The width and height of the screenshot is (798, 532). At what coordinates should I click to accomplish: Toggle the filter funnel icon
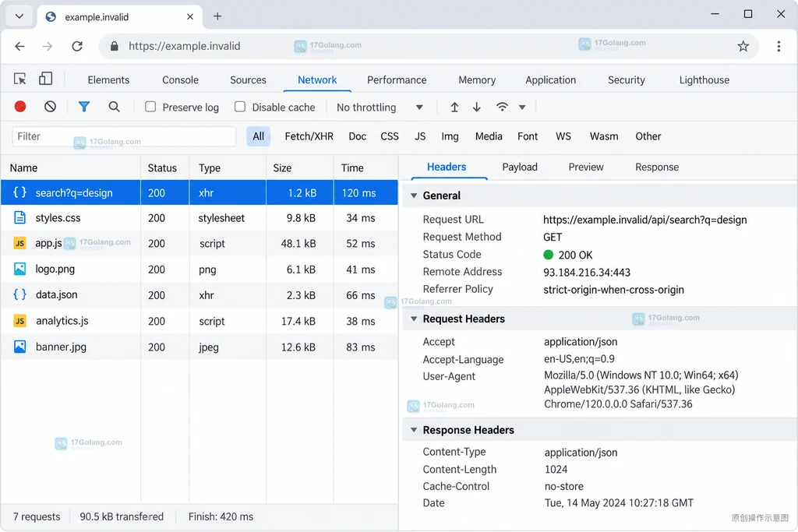pos(84,107)
